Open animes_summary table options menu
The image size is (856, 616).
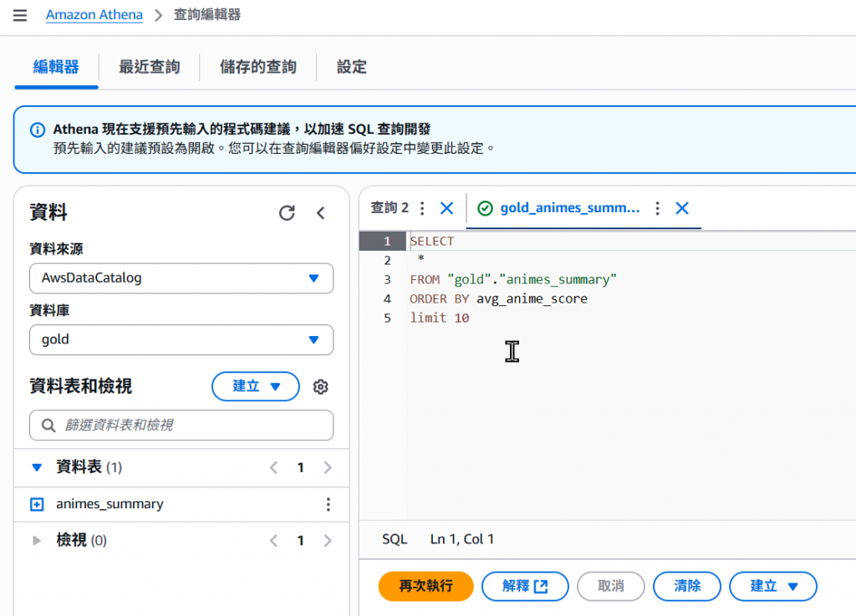click(x=328, y=504)
